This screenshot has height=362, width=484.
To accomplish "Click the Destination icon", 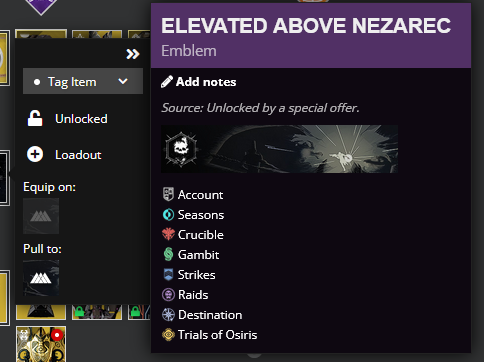I will (x=168, y=315).
